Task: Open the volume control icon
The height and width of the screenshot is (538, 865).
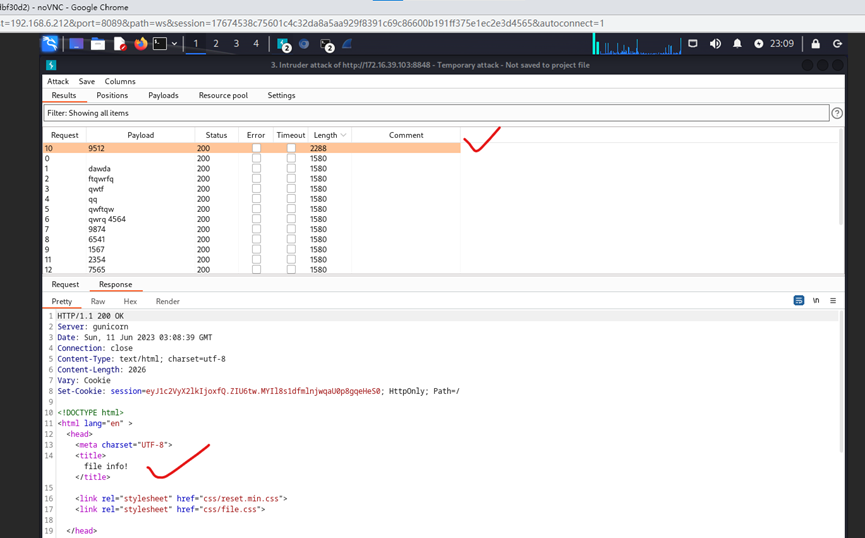Action: 715,44
